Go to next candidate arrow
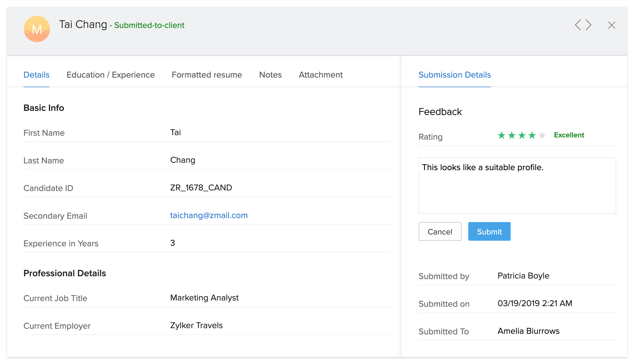 coord(589,25)
